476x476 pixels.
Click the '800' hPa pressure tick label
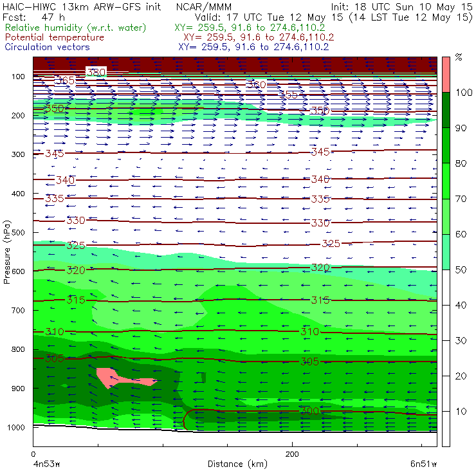click(x=18, y=349)
